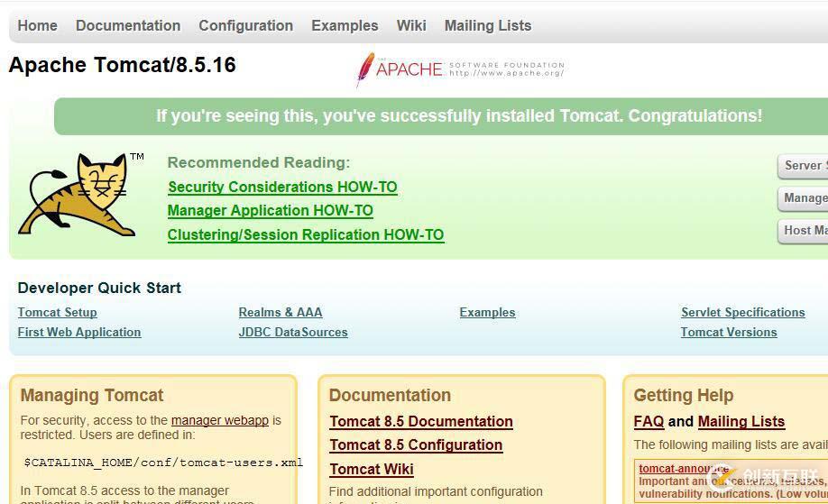This screenshot has height=504, width=828.
Task: Open Servlet Specifications link
Action: [x=743, y=313]
